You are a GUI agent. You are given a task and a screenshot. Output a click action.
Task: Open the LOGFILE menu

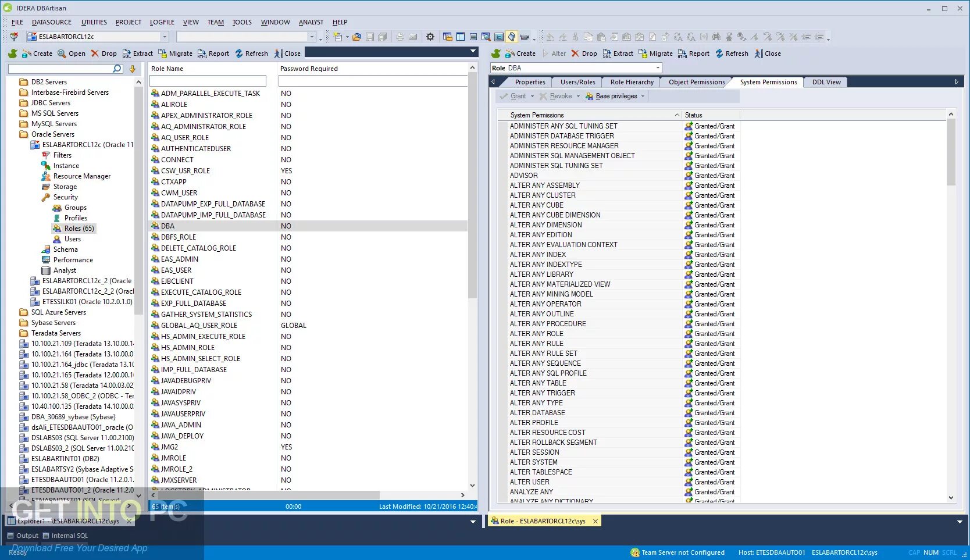(x=162, y=22)
